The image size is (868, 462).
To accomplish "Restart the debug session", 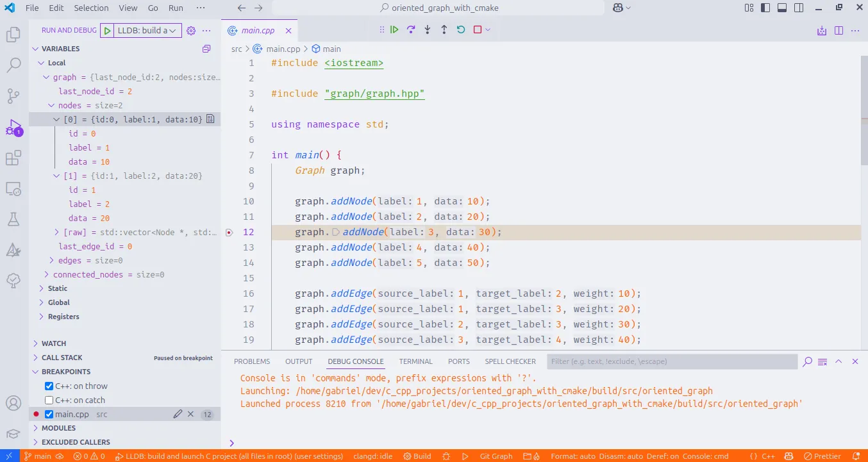I will coord(461,29).
